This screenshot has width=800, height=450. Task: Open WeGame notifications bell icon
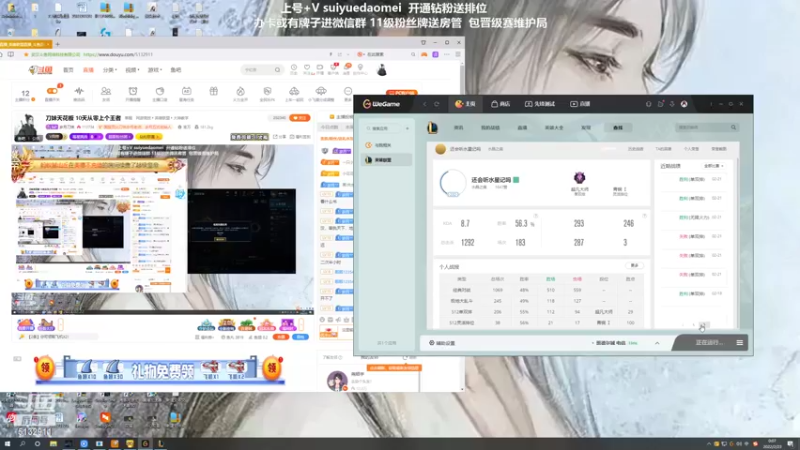(648, 104)
